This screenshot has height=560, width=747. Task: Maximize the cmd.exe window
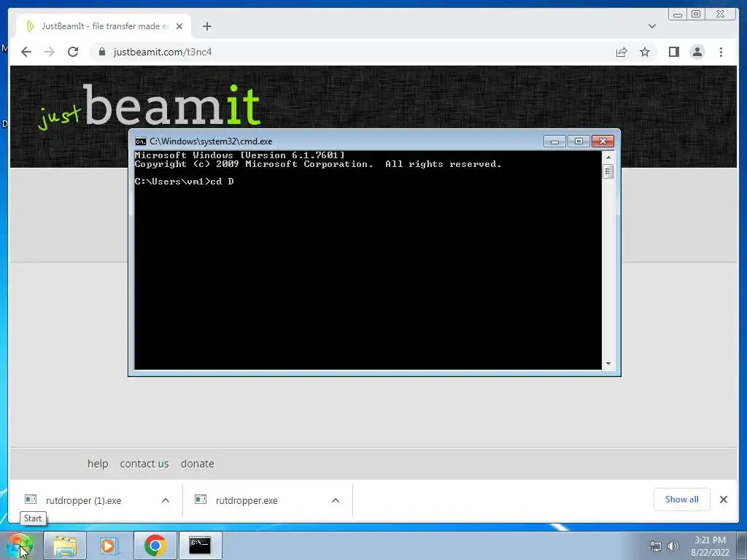pyautogui.click(x=578, y=141)
